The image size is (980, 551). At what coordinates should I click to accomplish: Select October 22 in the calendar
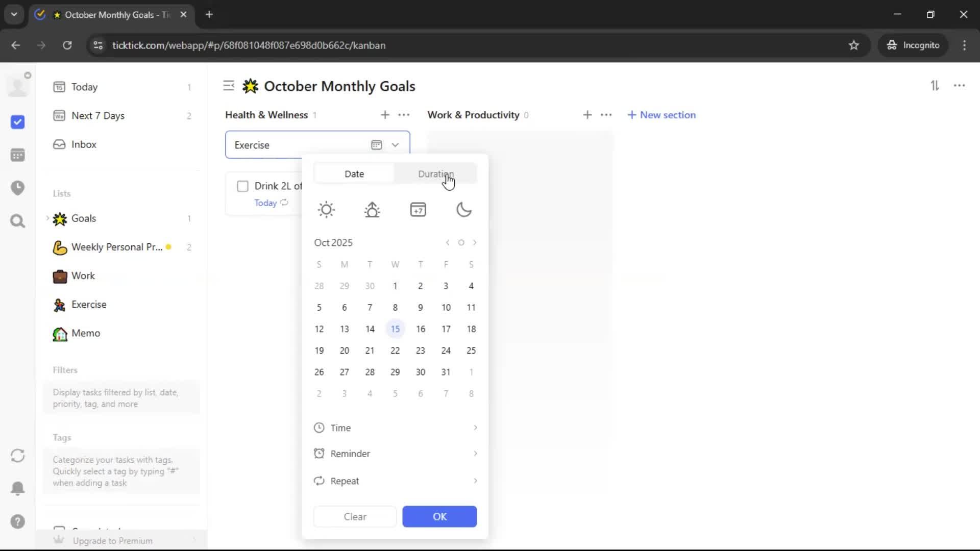tap(395, 350)
